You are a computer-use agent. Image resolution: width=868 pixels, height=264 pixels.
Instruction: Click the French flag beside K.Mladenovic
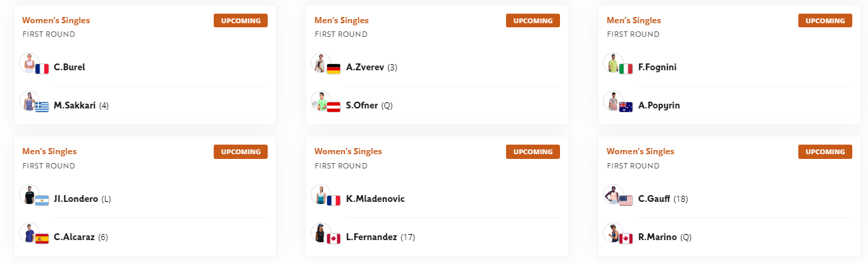click(x=334, y=200)
